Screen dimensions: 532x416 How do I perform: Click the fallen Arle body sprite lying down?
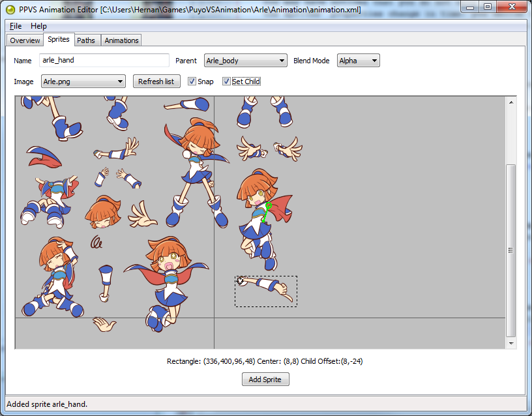[x=50, y=202]
